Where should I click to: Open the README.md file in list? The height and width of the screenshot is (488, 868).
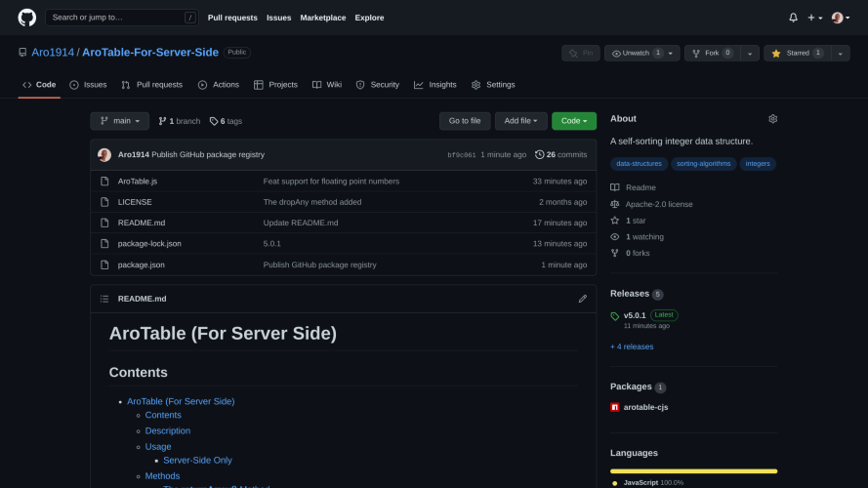tap(142, 223)
